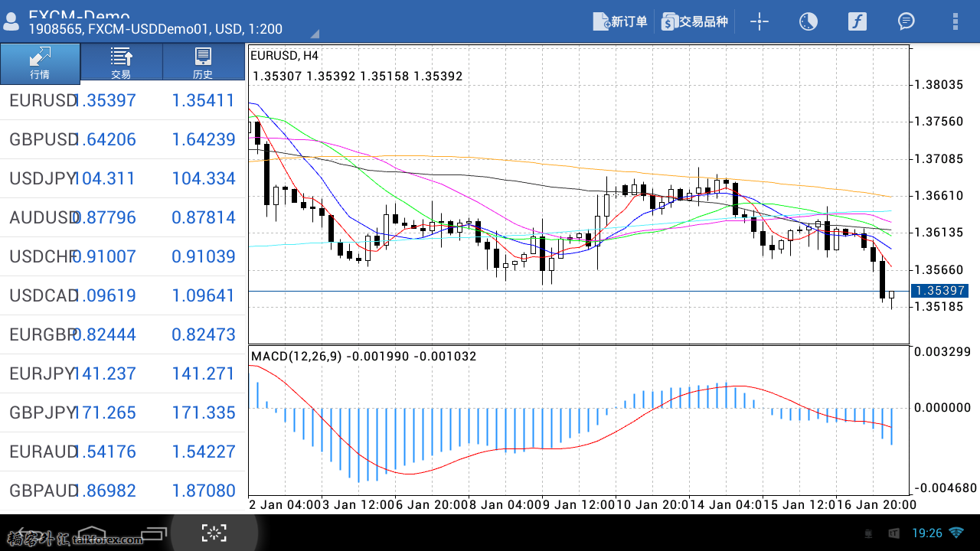
Task: Select the USDJPY quote row
Action: pyautogui.click(x=122, y=178)
